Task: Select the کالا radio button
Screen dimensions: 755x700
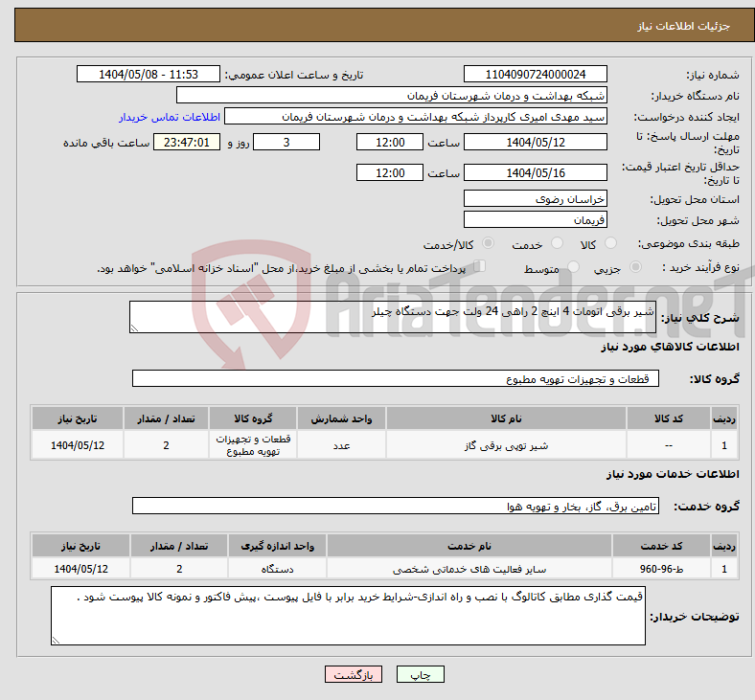Action: 610,243
